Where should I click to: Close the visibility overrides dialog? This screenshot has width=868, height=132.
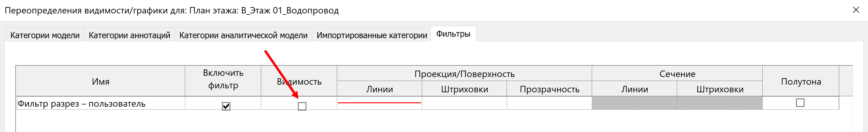[x=856, y=10]
